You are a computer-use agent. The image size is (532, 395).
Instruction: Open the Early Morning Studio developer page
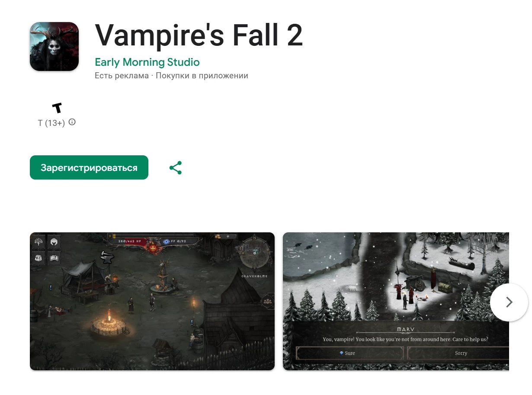point(147,62)
